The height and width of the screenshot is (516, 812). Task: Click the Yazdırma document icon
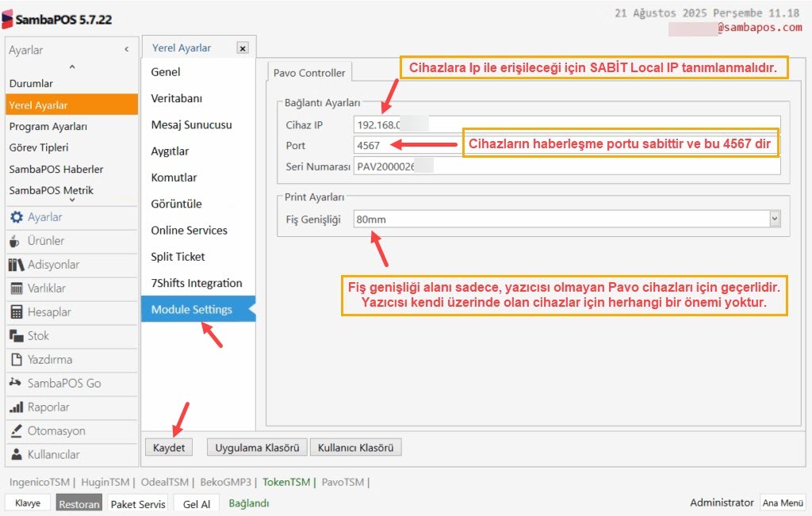(17, 359)
